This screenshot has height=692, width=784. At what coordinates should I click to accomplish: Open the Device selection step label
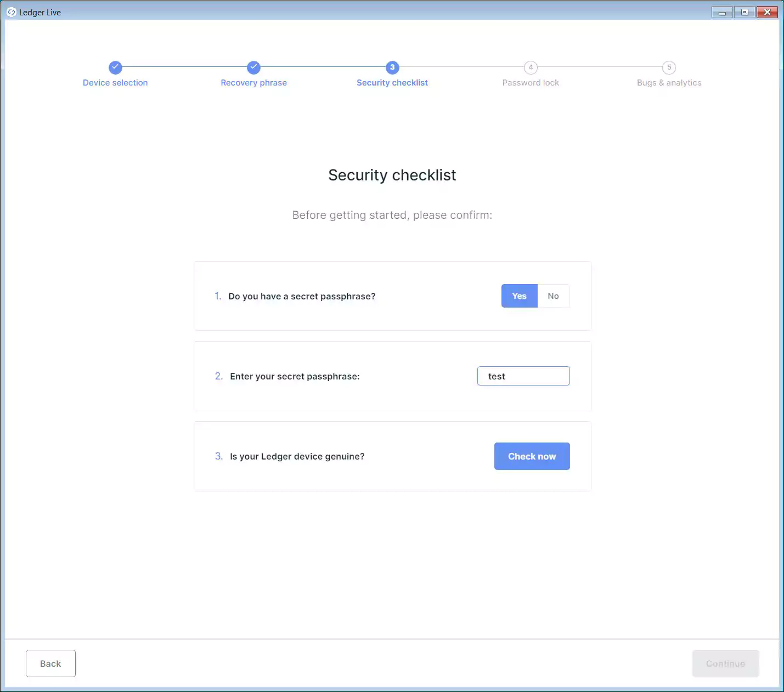[x=115, y=83]
